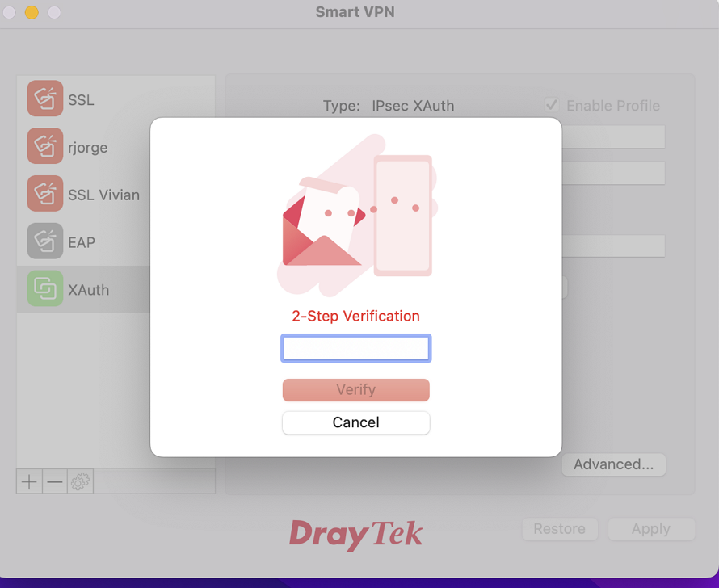Select the SSL Vivian profile icon
719x588 pixels.
pos(45,193)
